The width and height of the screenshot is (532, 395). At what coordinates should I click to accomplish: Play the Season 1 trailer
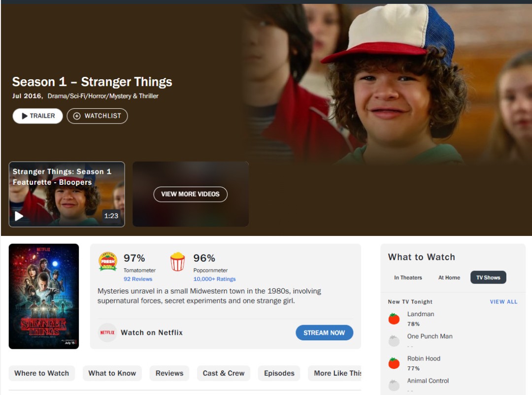coord(37,116)
